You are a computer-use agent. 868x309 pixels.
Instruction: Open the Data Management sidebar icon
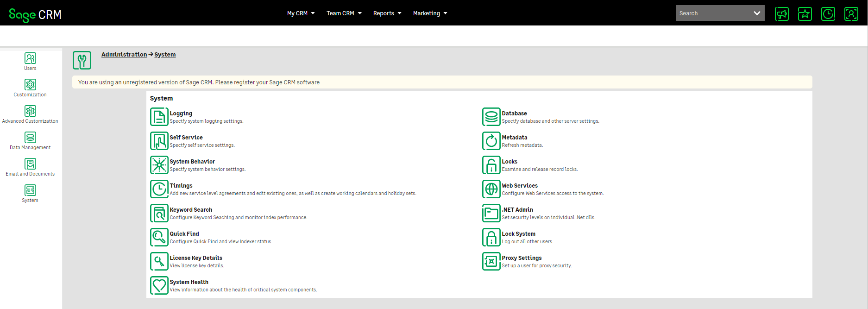click(x=30, y=138)
